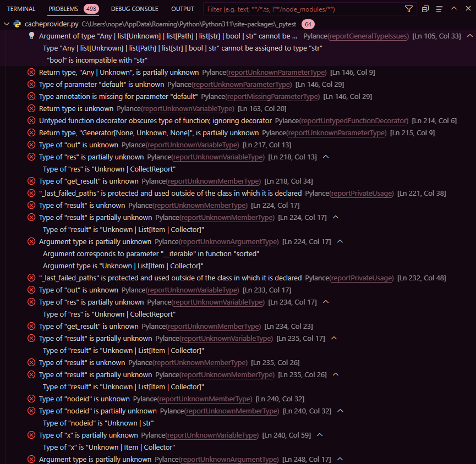Click the 64 problem count badge for cacheprovider.py

[x=308, y=24]
